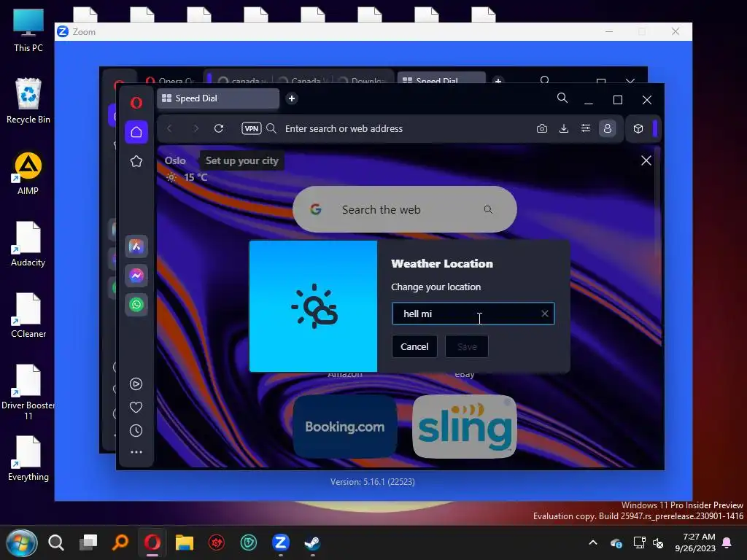The height and width of the screenshot is (560, 747).
Task: Open taskbar clock showing 7:27 AM
Action: [695, 542]
